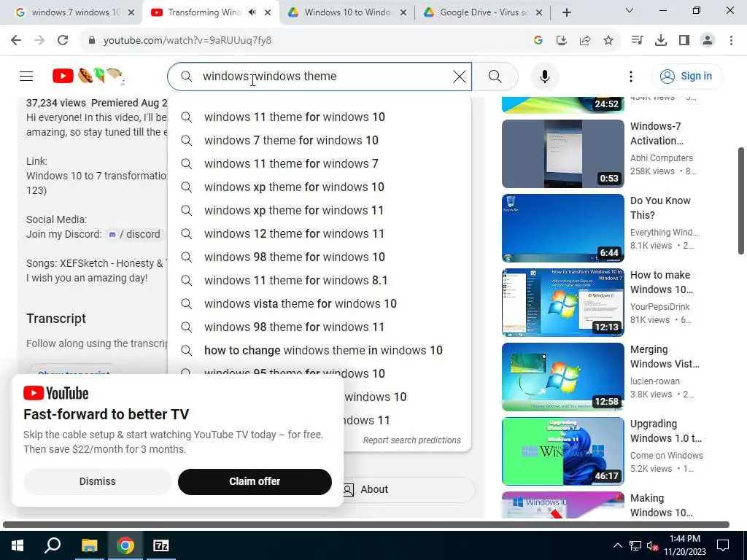Open the Windows notification center
Image resolution: width=747 pixels, height=560 pixels.
click(723, 545)
